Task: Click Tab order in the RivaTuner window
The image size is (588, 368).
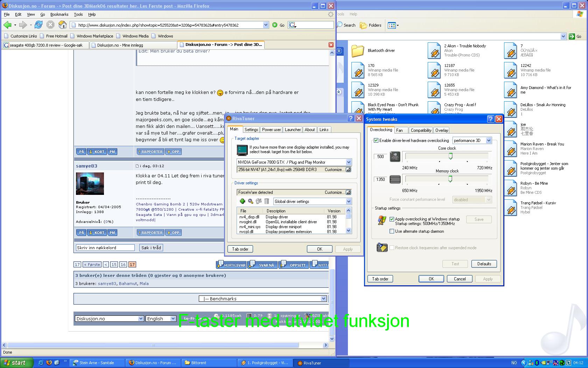Action: [x=240, y=249]
